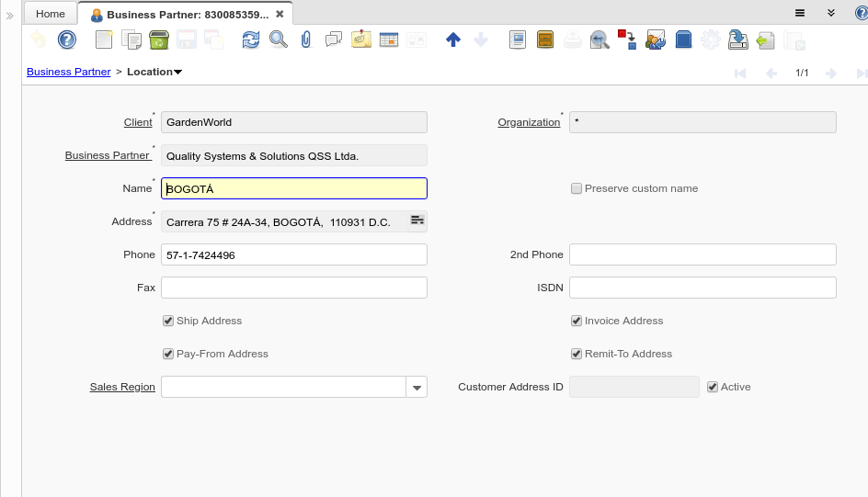Viewport: 868px width, 497px height.
Task: Click the Help icon in the toolbar
Action: [x=67, y=40]
